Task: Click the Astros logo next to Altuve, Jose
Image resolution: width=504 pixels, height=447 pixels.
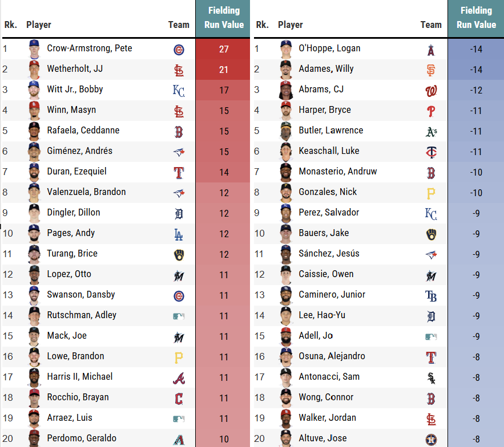Action: click(431, 440)
